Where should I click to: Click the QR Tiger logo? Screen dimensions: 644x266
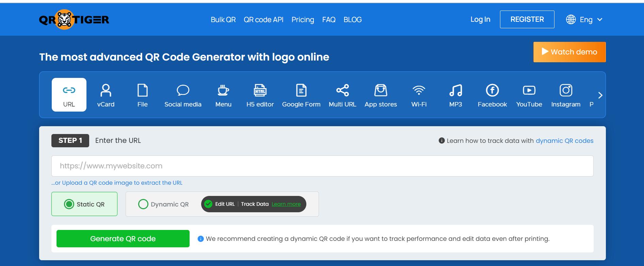coord(74,20)
